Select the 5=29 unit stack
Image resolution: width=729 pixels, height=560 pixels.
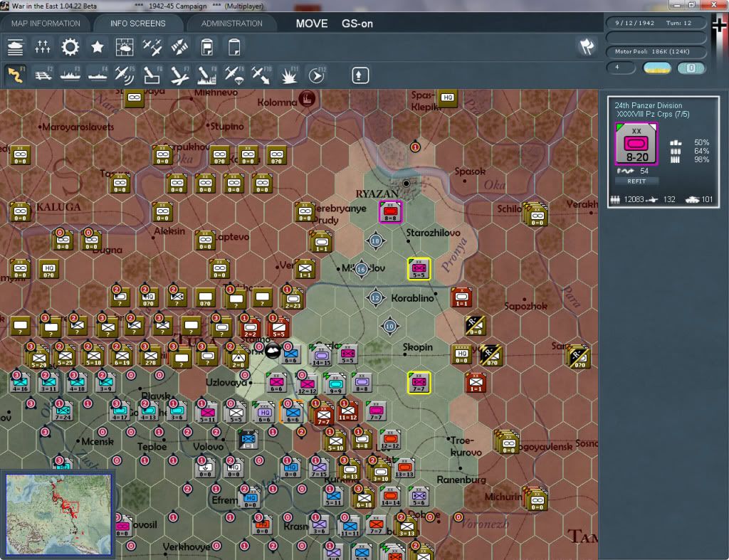[38, 357]
